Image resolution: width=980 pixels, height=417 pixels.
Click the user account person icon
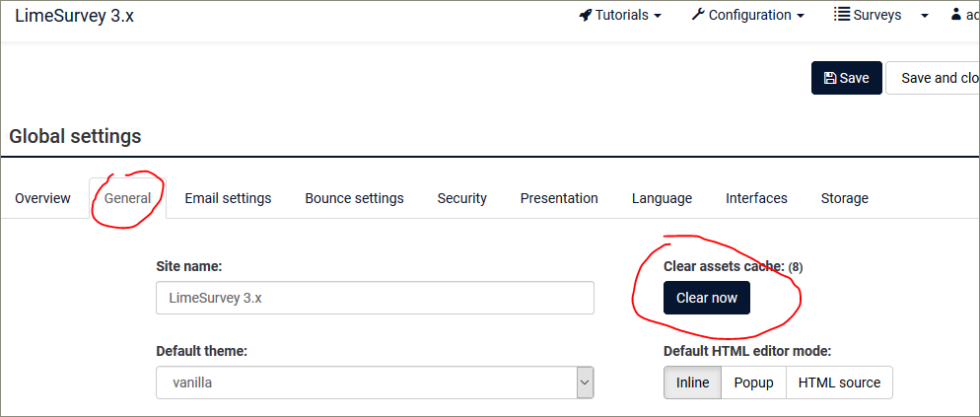956,15
